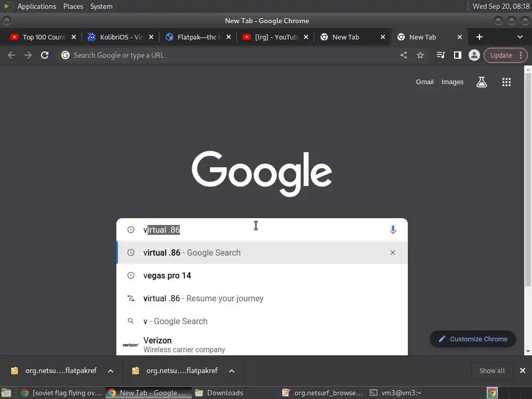
Task: Click the address bar URL field
Action: (231, 55)
